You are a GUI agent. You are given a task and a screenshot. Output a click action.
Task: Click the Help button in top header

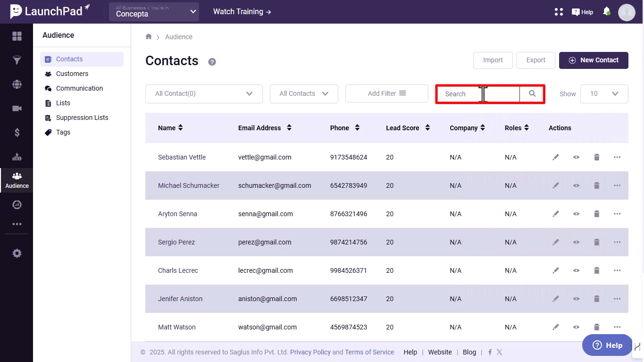pyautogui.click(x=582, y=12)
